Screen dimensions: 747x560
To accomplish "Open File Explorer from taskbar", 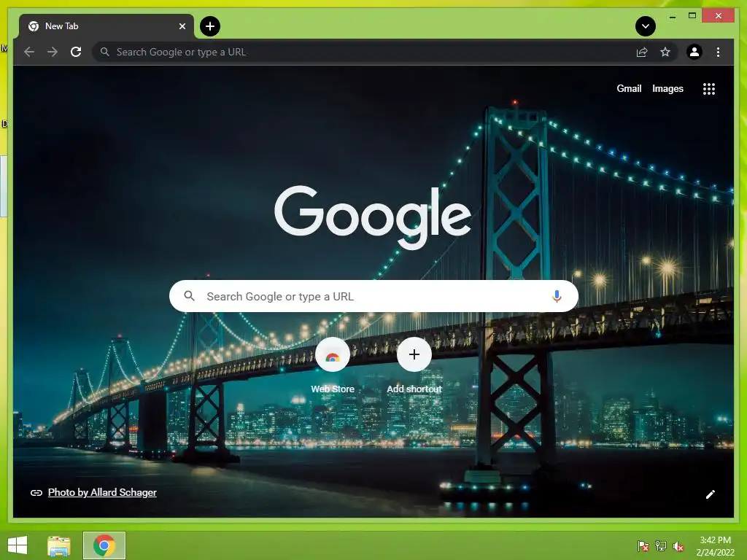I will [x=59, y=545].
